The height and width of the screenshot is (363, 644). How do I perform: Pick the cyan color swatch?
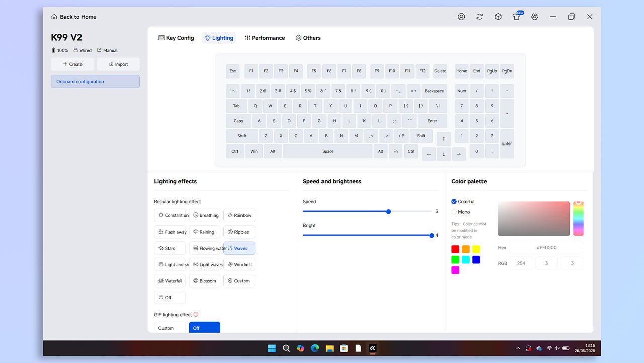[x=466, y=260]
